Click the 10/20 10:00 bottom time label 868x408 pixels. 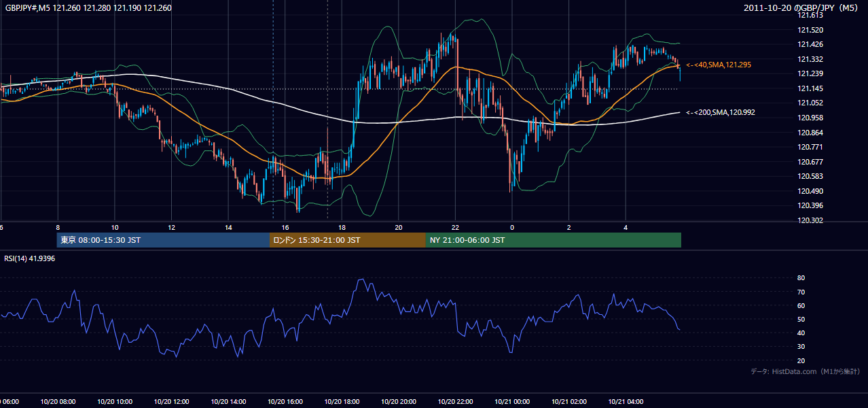115,402
